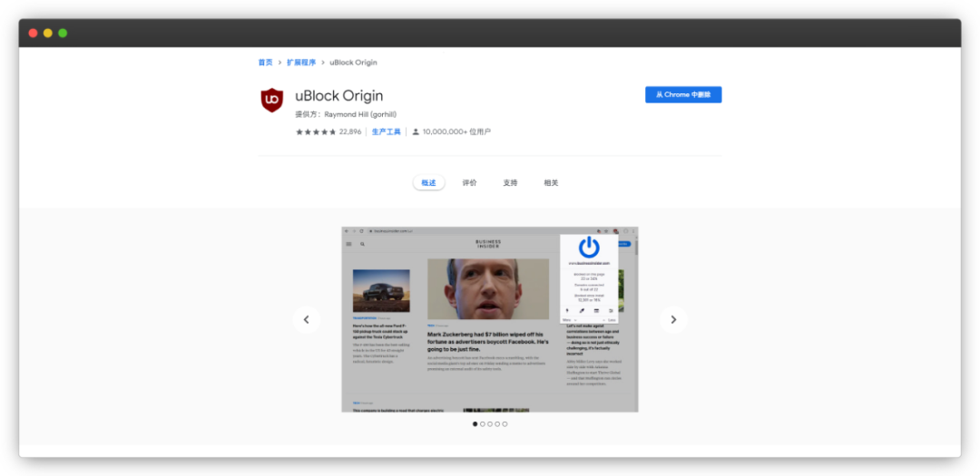Click the 10,000,000+ 位用户 text
The image size is (980, 476).
pyautogui.click(x=456, y=131)
